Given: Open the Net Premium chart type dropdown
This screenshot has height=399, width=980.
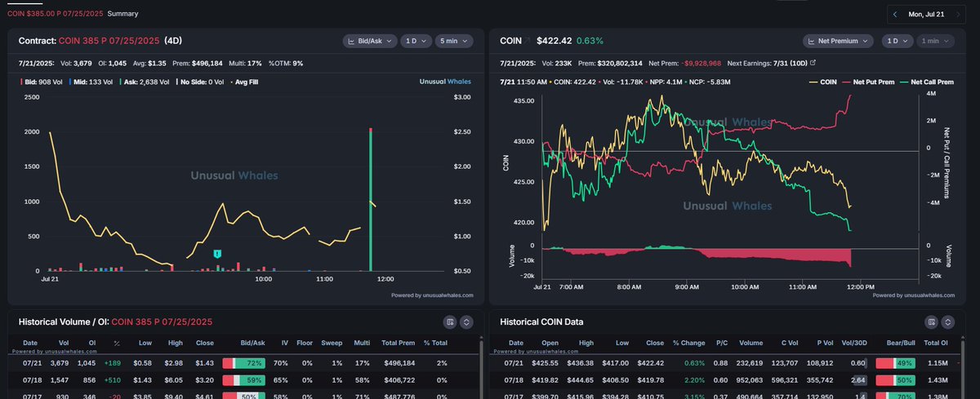Looking at the screenshot, I should click(x=839, y=40).
